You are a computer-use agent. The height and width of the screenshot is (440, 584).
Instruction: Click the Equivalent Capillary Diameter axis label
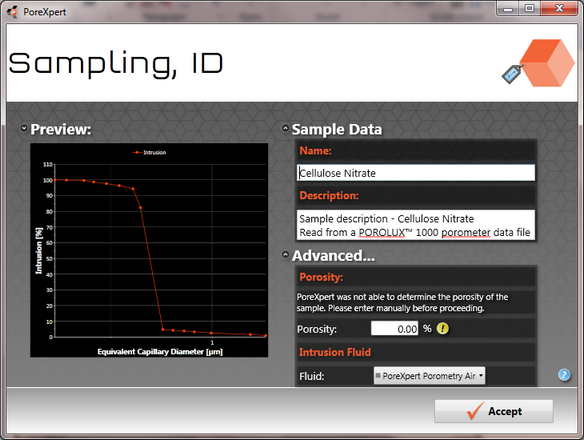coord(160,351)
